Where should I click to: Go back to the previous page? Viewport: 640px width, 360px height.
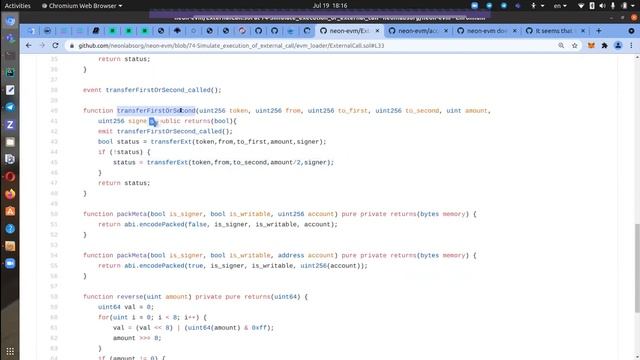click(28, 46)
